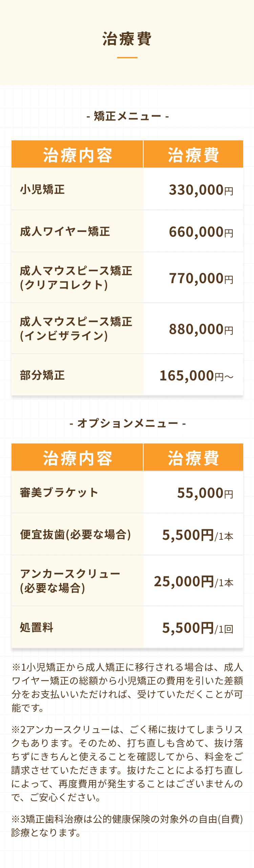
Task: Click the 165,000円〜 price
Action: coord(196,376)
